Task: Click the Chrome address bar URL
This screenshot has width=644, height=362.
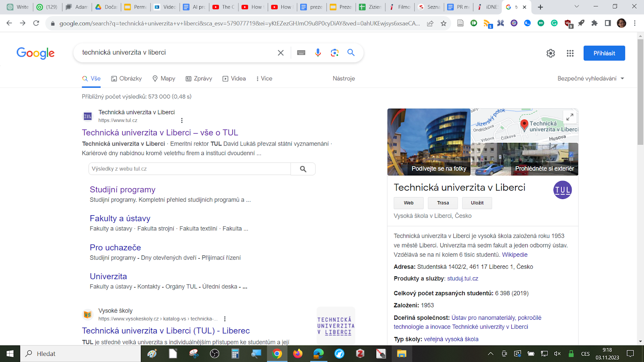Action: pos(239,23)
